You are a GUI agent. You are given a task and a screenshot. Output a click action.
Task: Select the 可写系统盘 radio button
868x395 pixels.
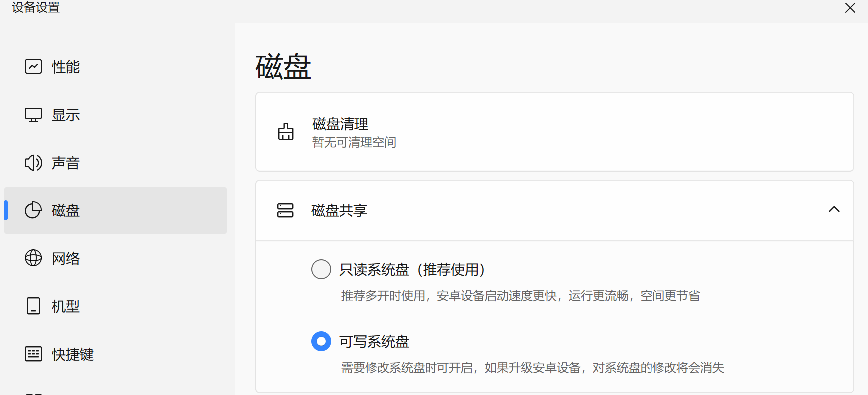321,341
